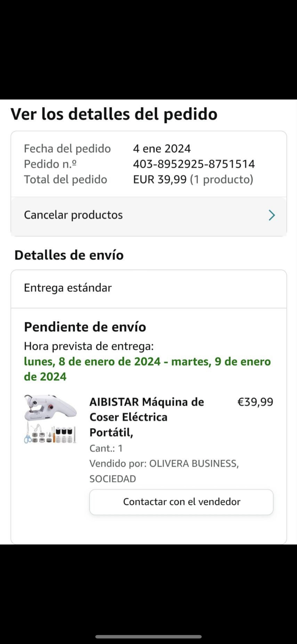297x644 pixels.
Task: Tap the Cant.: 1 quantity label
Action: click(106, 448)
